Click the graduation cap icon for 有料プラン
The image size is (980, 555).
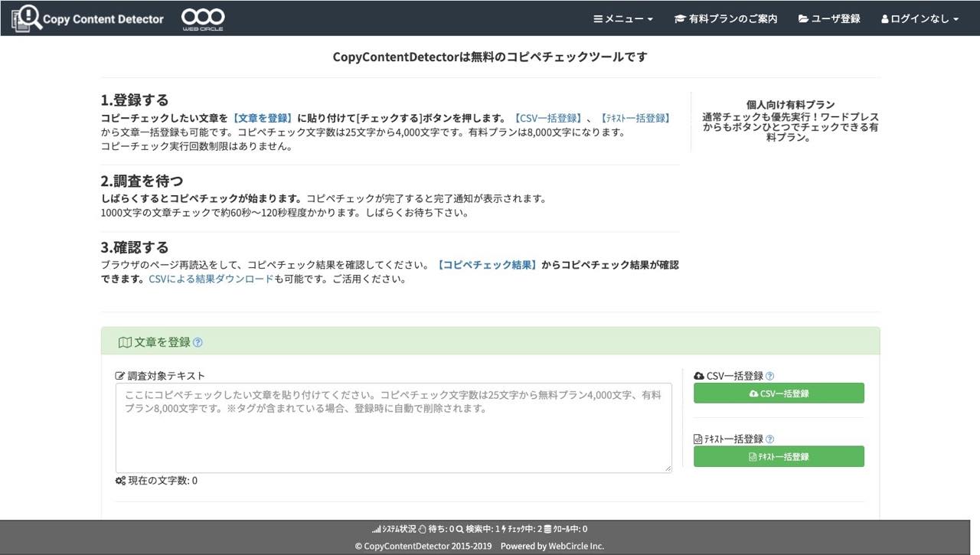click(x=679, y=18)
